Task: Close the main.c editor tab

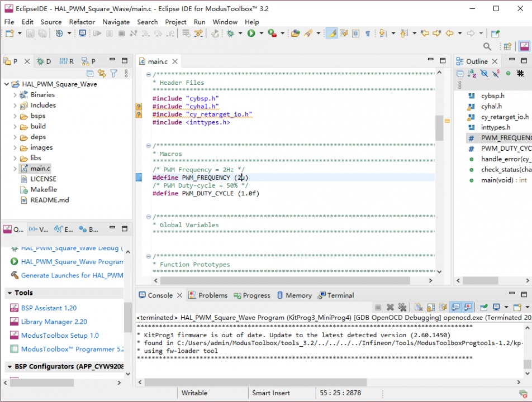Action: (x=175, y=61)
